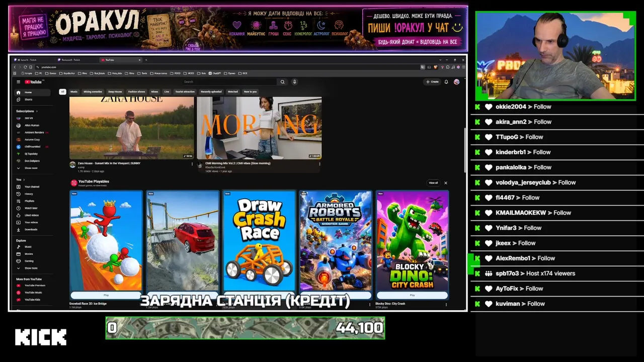Open Chill Morning Mix Vol.2 thumbnail
The image size is (644, 362).
(x=259, y=128)
